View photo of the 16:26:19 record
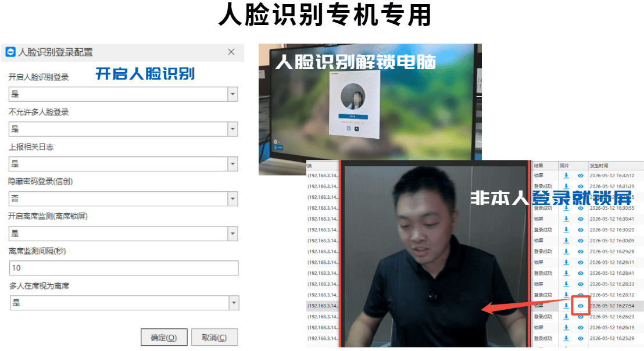 point(580,328)
